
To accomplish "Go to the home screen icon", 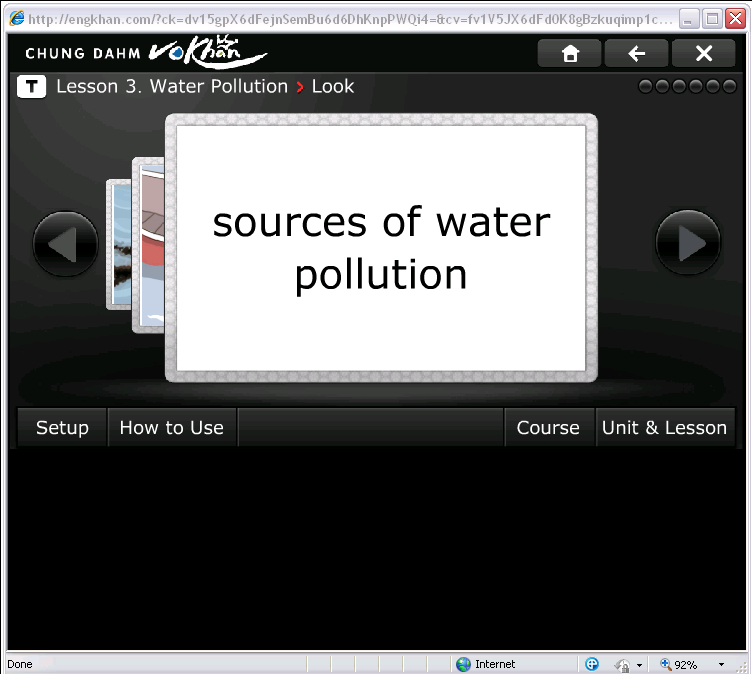I will point(569,53).
